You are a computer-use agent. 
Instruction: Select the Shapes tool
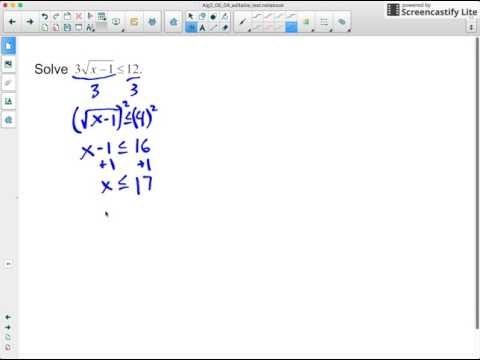(202, 16)
